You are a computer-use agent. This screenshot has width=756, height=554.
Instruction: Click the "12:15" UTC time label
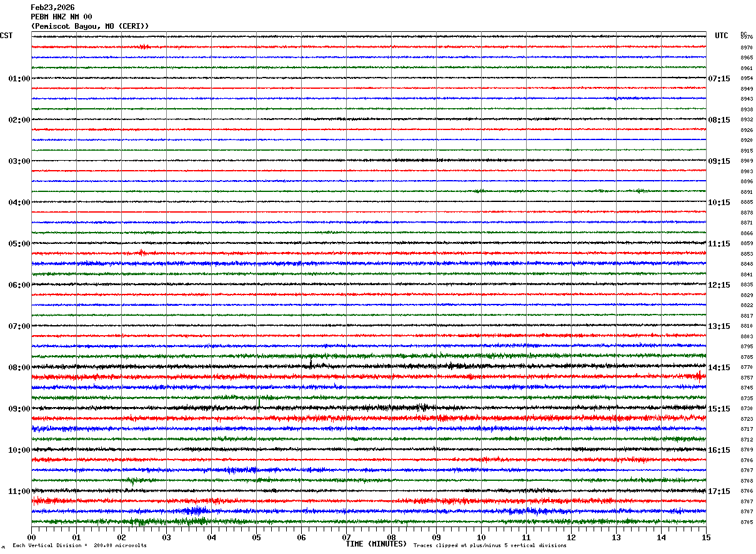tap(719, 285)
